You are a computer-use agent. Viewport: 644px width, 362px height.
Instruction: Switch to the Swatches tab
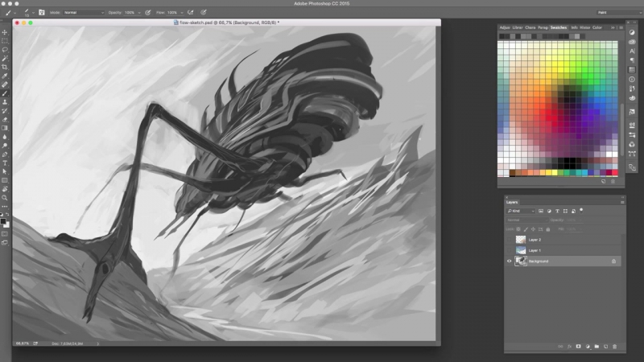coord(558,27)
